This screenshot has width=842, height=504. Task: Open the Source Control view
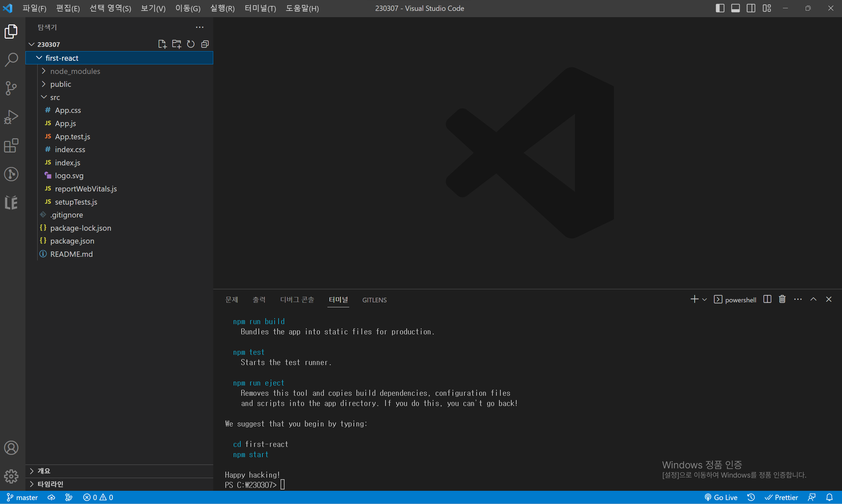[x=11, y=88]
